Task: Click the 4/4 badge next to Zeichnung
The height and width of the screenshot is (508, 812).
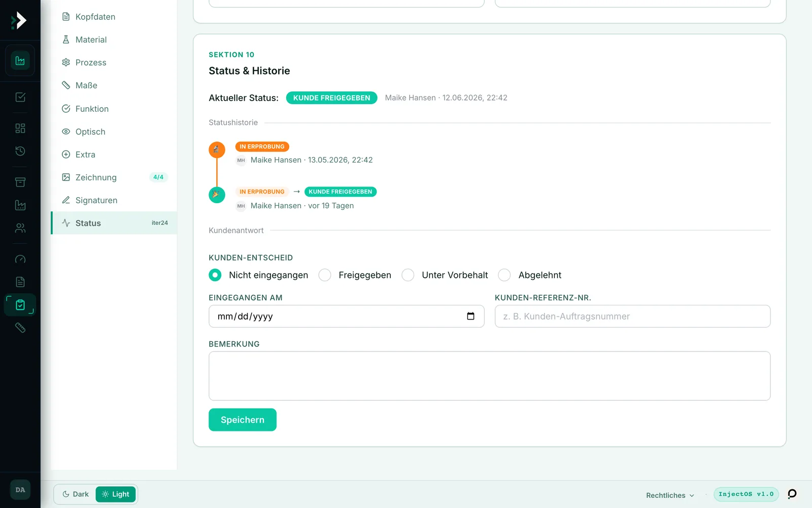Action: 158,177
